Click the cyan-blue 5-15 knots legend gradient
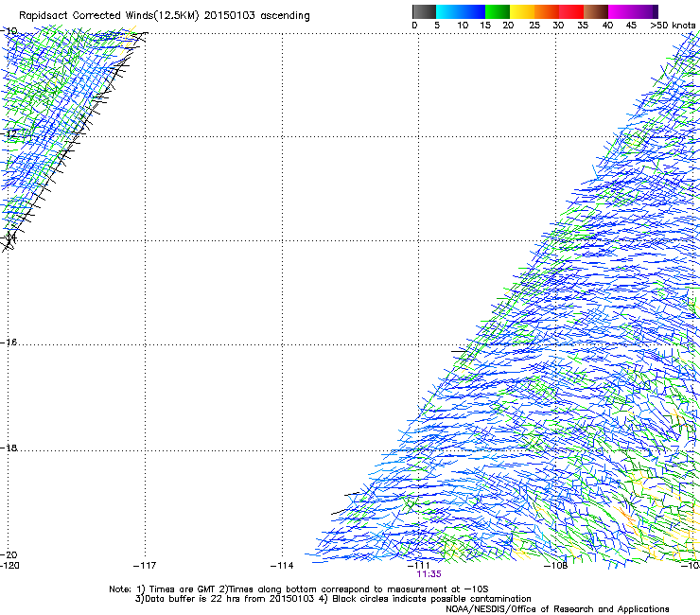 click(x=461, y=11)
